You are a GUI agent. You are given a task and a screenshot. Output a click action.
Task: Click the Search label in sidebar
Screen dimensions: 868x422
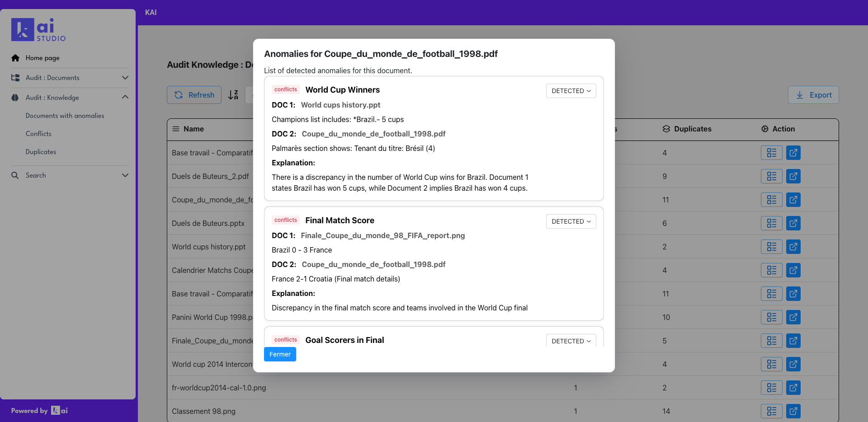point(36,175)
